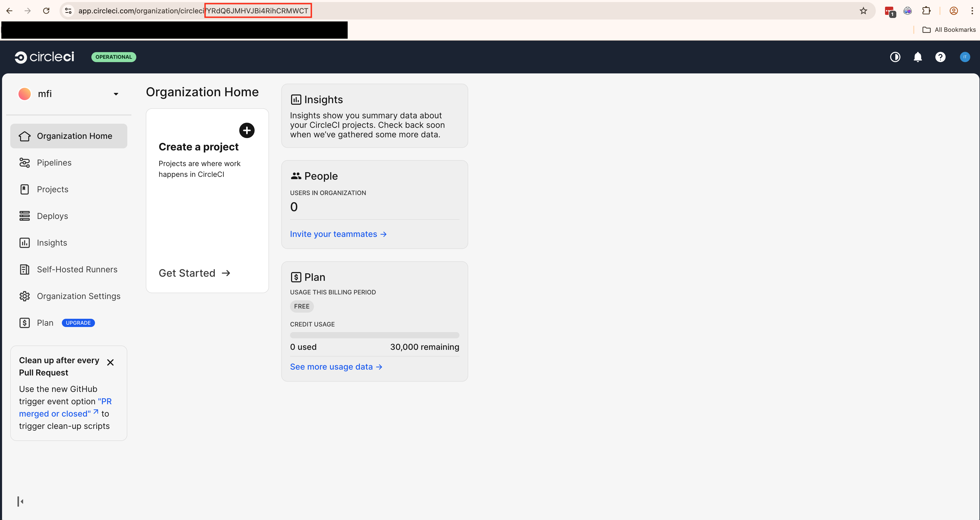The width and height of the screenshot is (980, 520).
Task: Open the notifications bell
Action: pos(918,57)
